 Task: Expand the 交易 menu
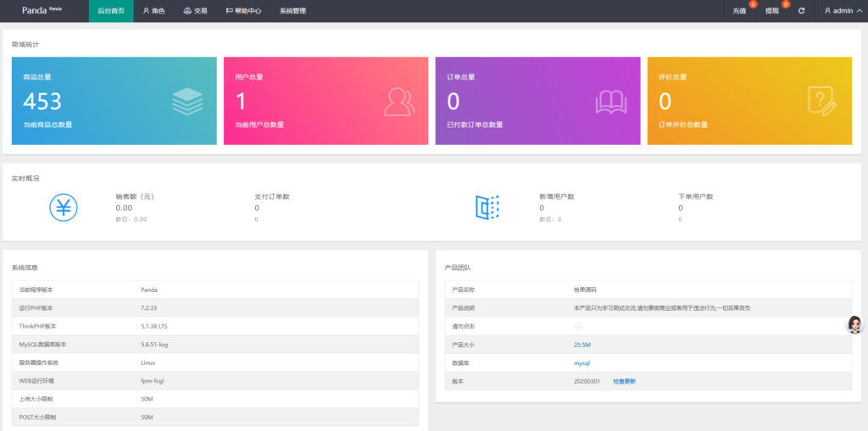coord(195,11)
